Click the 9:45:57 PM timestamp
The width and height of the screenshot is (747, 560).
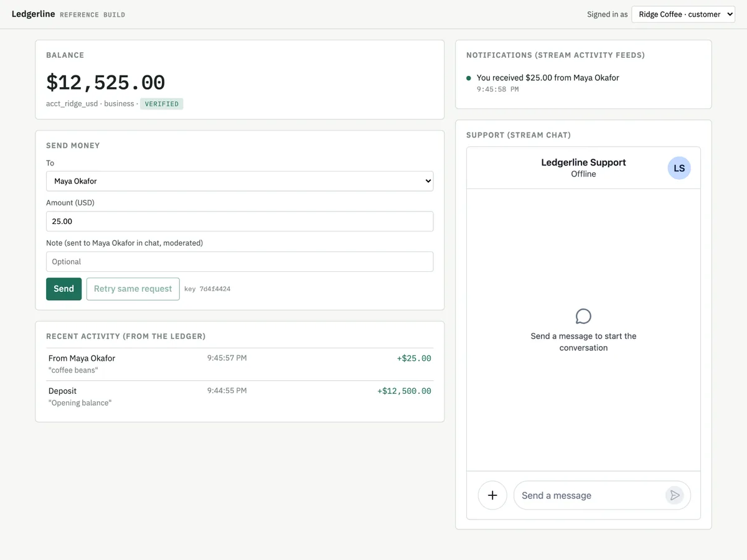click(227, 358)
